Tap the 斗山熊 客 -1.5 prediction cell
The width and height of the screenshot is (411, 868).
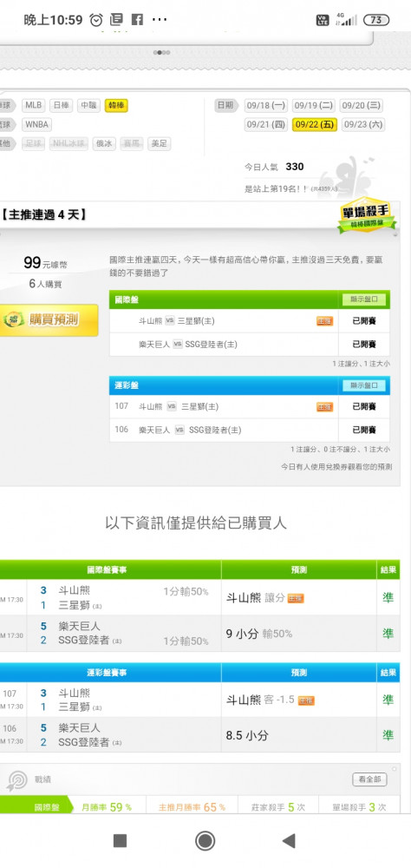298,700
